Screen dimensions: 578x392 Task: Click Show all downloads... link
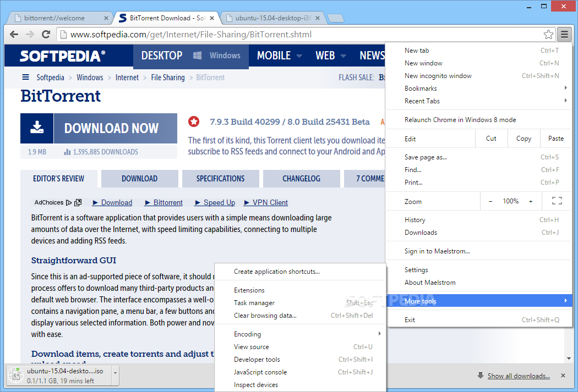point(519,376)
